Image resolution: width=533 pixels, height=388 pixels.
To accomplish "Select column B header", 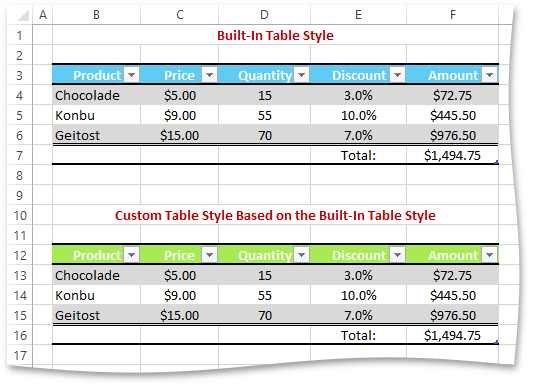I will pos(97,15).
